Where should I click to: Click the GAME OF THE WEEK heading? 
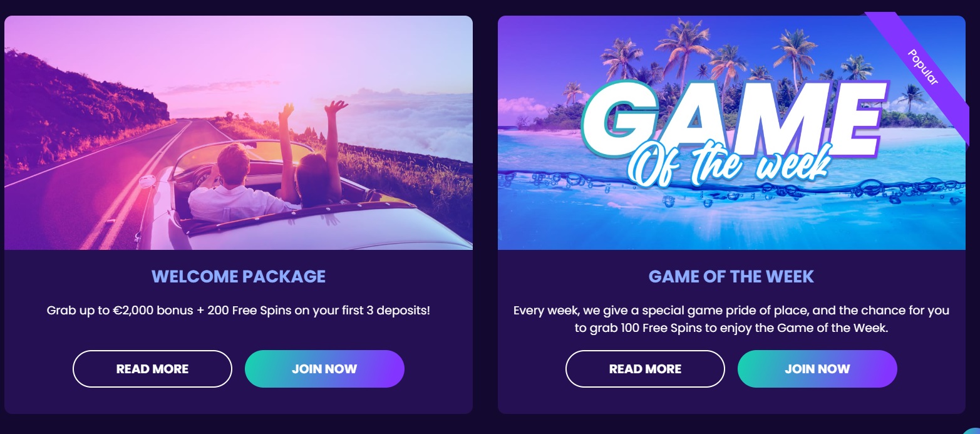[731, 276]
